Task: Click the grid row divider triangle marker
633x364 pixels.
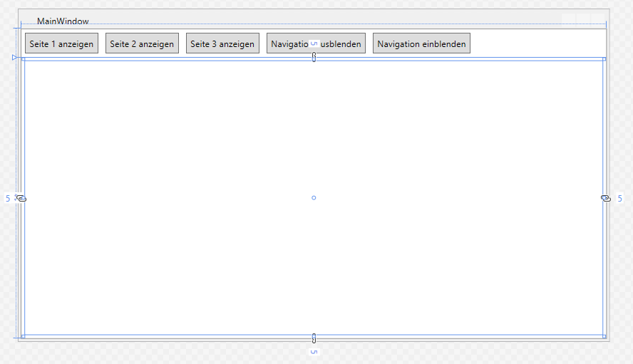Action: pyautogui.click(x=14, y=57)
